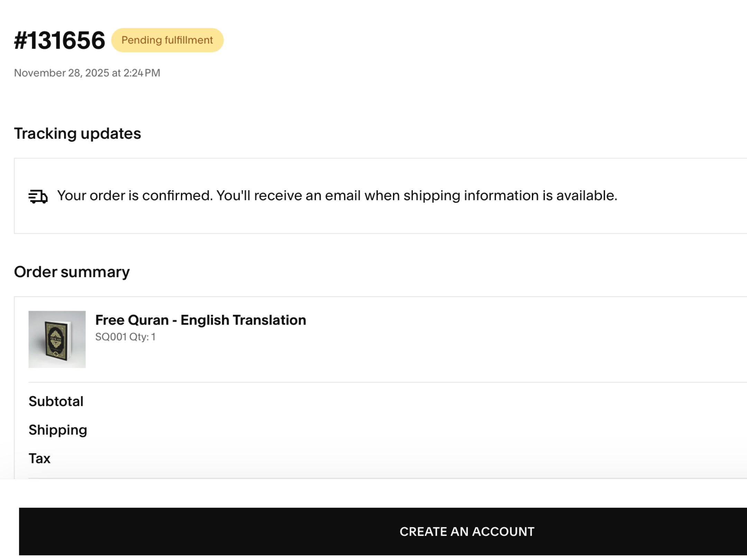Screen dimensions: 747x560
Task: Open the Quran product thumbnail image
Action: 57,339
